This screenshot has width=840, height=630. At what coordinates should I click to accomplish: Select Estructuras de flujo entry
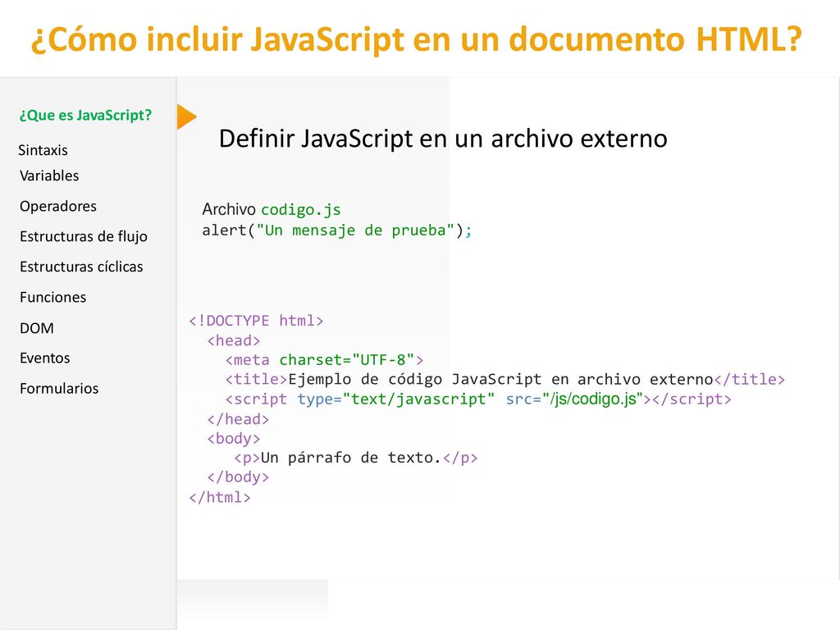click(84, 236)
